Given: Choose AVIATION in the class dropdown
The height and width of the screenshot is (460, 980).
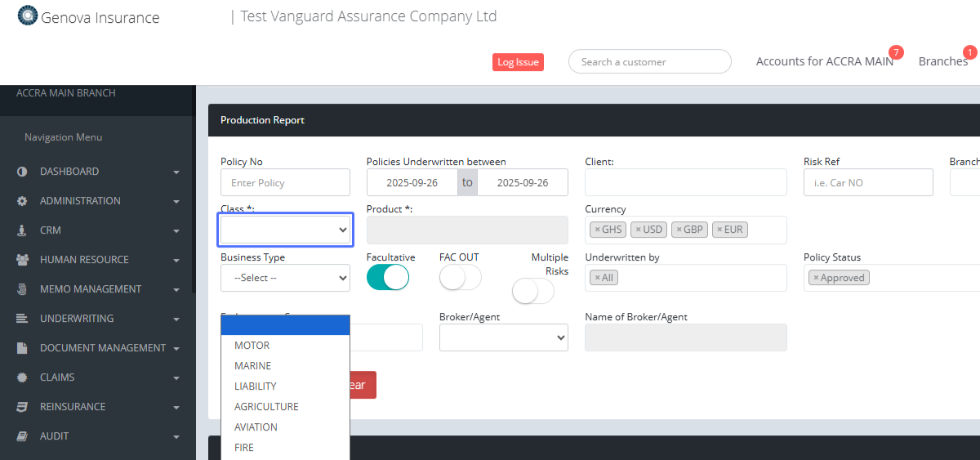Looking at the screenshot, I should click(256, 427).
